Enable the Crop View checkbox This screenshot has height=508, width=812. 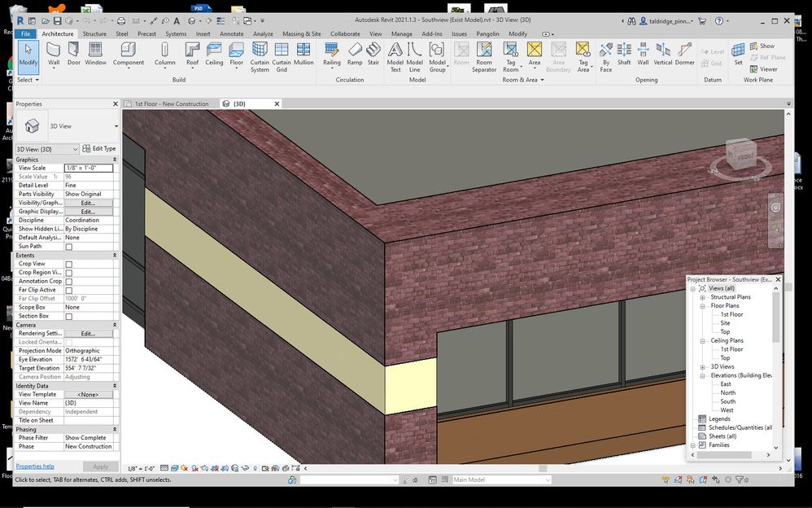coord(69,265)
